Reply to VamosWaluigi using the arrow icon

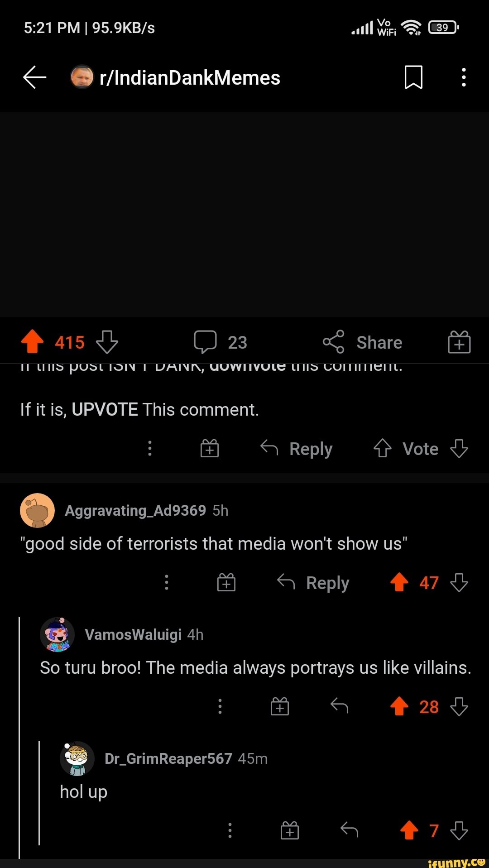(x=339, y=706)
